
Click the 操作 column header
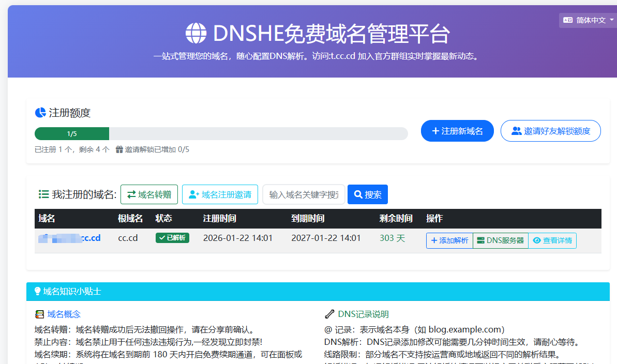point(434,218)
